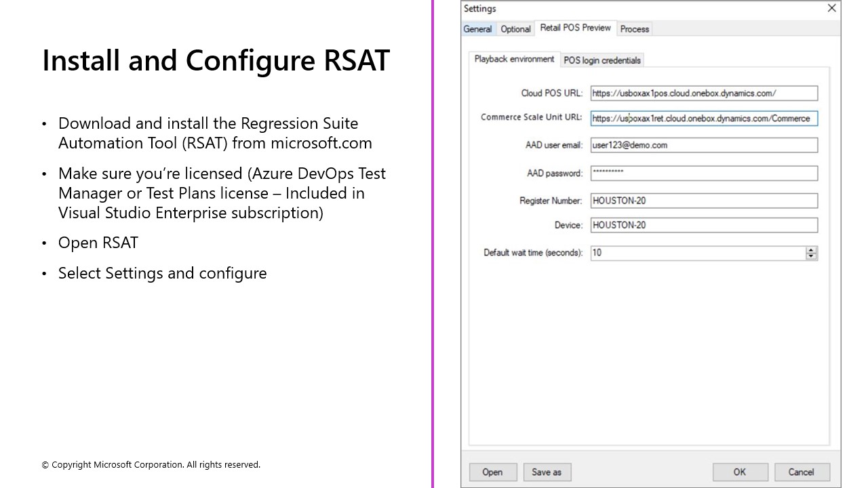
Task: Confirm settings with the OK button
Action: click(x=740, y=472)
